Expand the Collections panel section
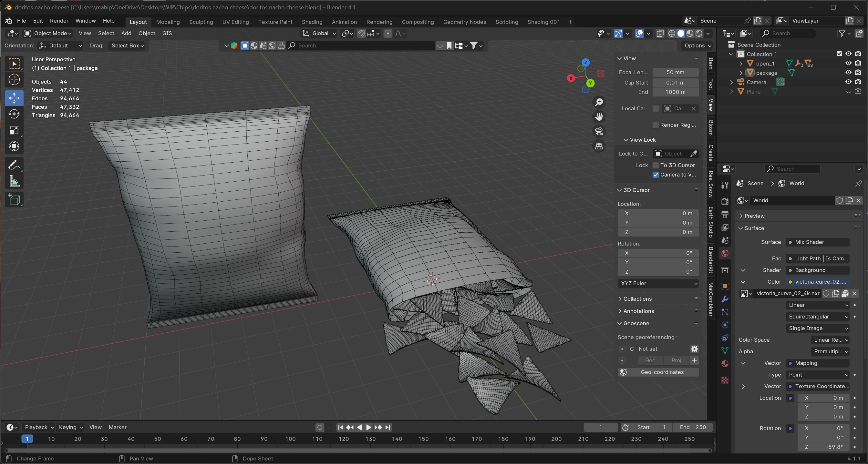The height and width of the screenshot is (464, 868). pos(637,299)
